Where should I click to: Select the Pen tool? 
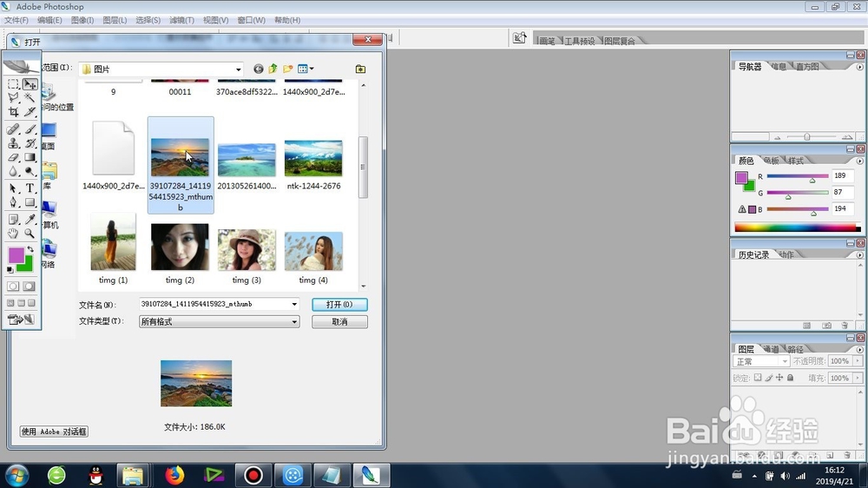coord(13,202)
